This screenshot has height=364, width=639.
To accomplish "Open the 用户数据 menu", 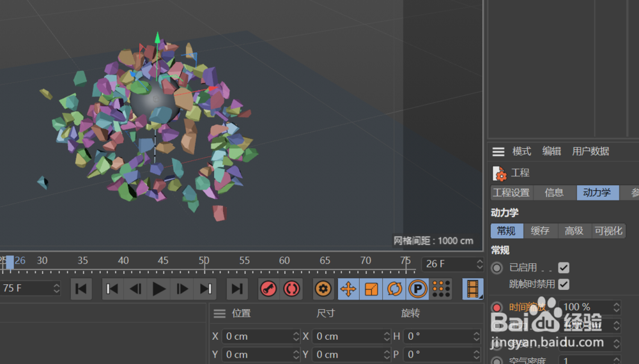I will point(590,151).
